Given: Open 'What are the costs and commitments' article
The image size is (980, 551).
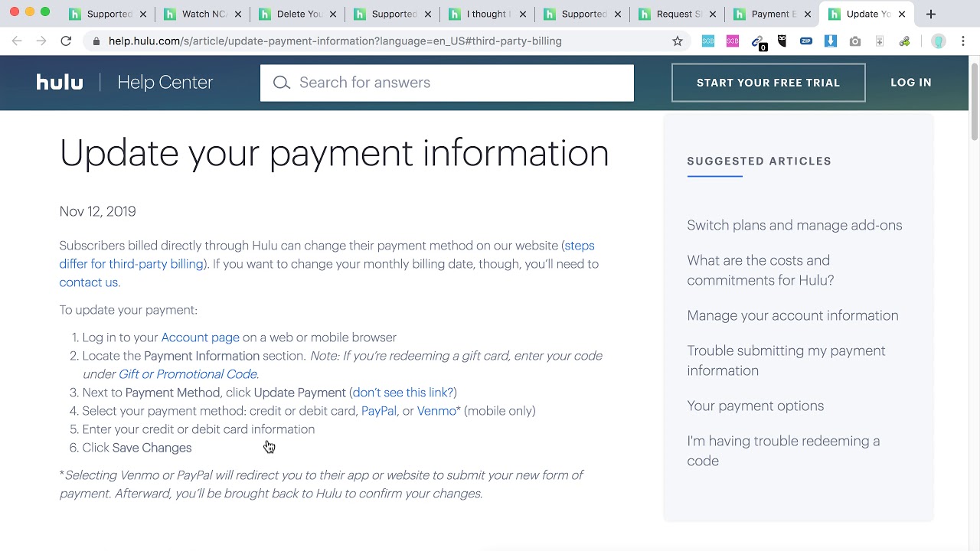Looking at the screenshot, I should click(760, 270).
